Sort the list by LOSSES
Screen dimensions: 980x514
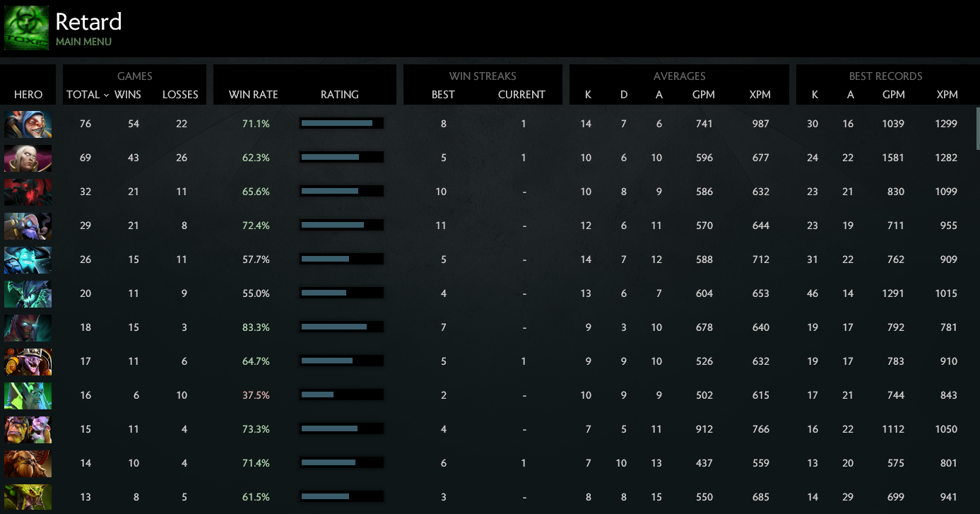[180, 94]
